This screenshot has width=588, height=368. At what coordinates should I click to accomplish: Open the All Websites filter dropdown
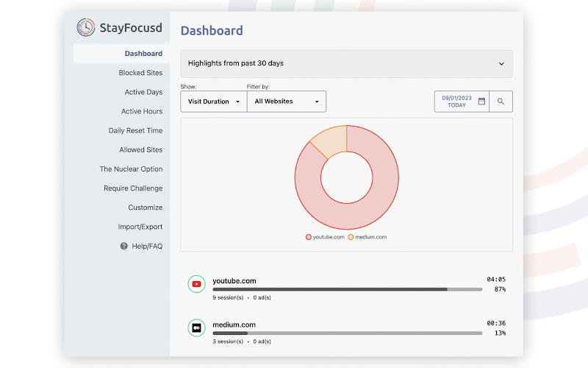(x=287, y=102)
